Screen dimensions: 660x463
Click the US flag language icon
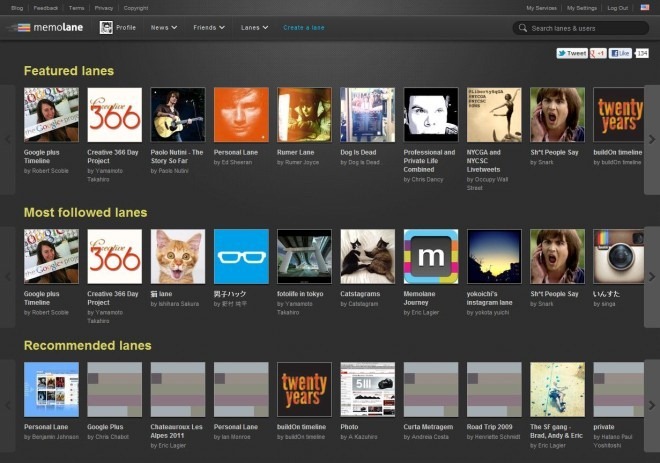pos(645,8)
